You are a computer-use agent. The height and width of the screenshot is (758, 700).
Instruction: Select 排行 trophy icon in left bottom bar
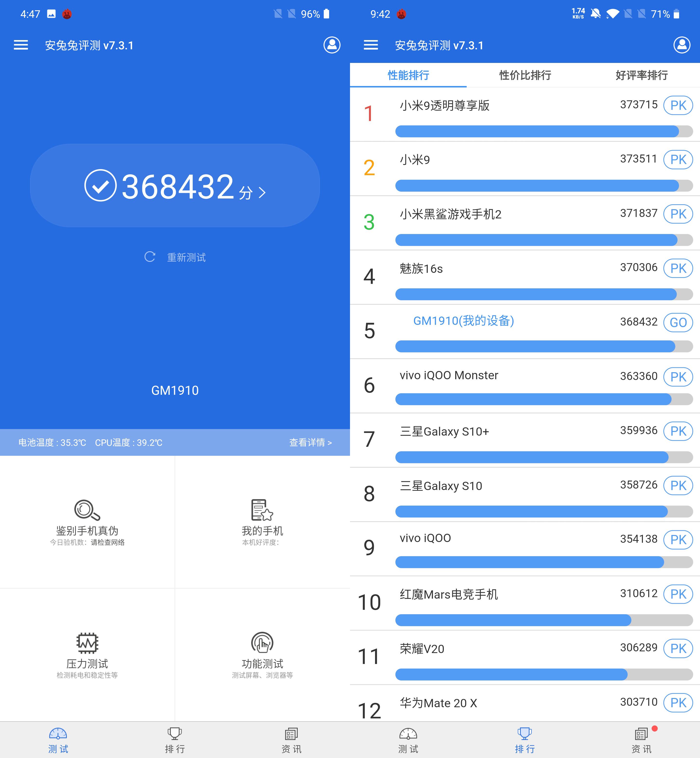[x=175, y=734]
